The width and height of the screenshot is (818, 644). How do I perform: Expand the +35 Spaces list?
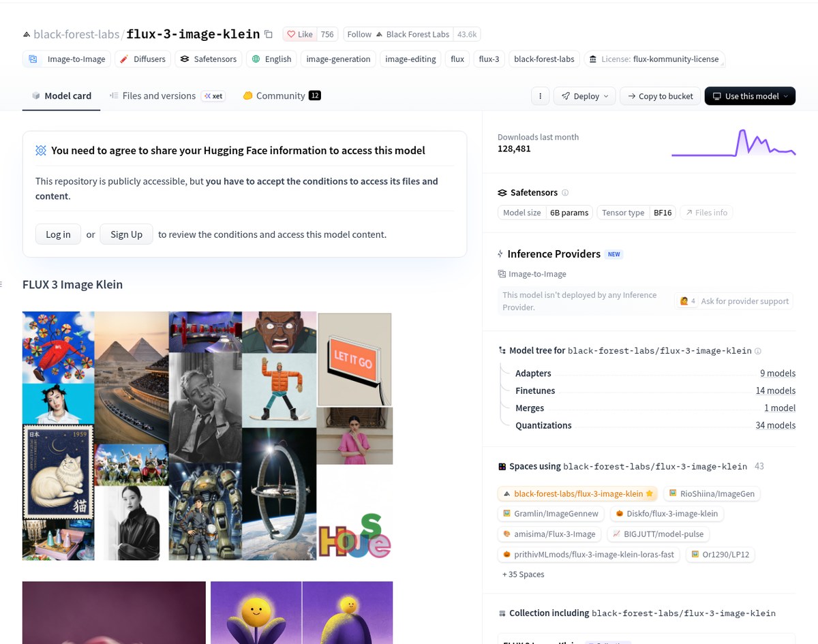[x=523, y=574]
